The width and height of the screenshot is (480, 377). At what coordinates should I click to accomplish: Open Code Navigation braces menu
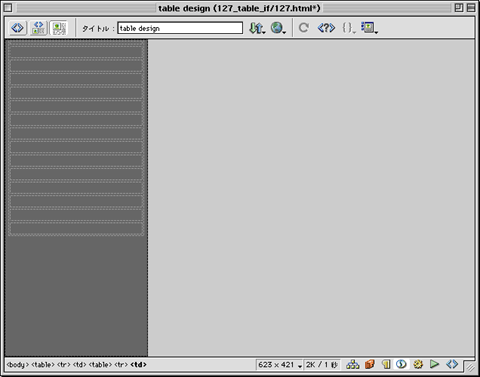tap(349, 28)
